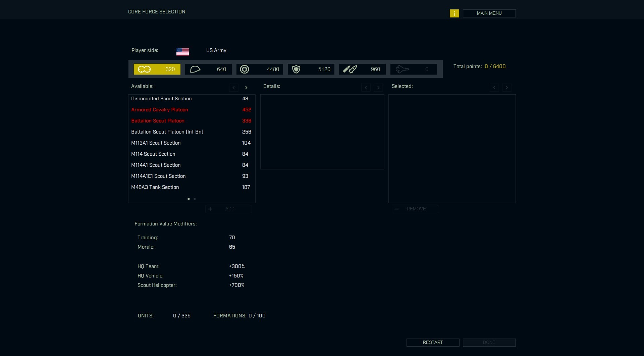The width and height of the screenshot is (644, 356).
Task: Click the US flag icon
Action: pyautogui.click(x=182, y=51)
